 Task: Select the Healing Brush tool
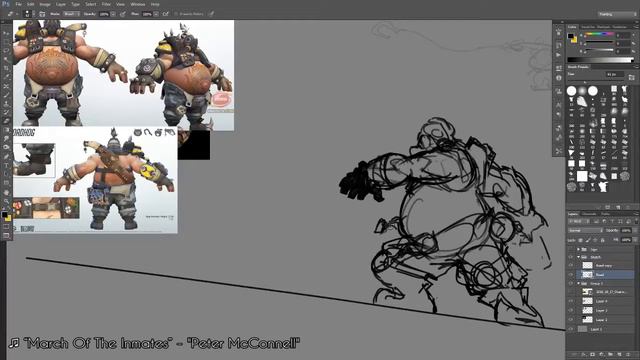(x=6, y=86)
